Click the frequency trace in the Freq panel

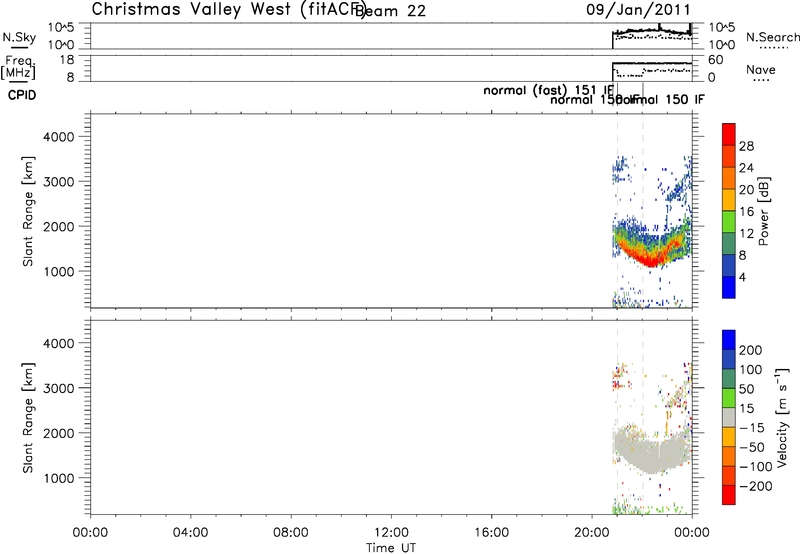(652, 63)
